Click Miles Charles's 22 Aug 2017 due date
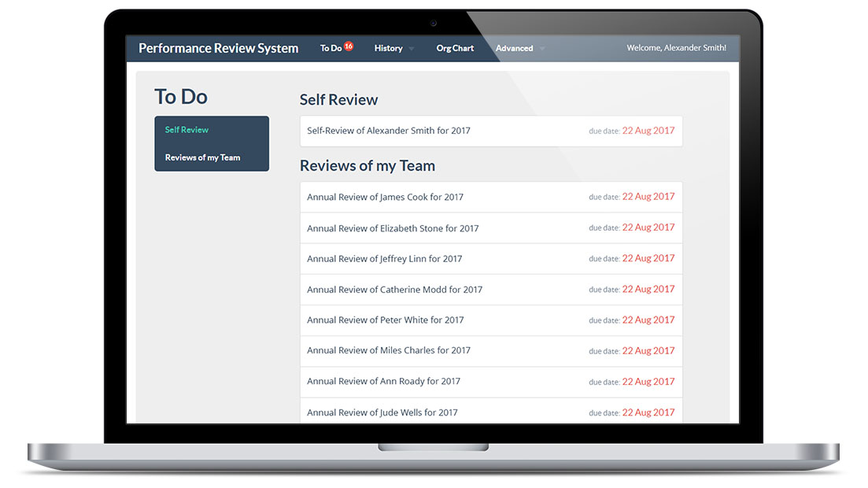Viewport: 868px width, 488px height. (648, 350)
